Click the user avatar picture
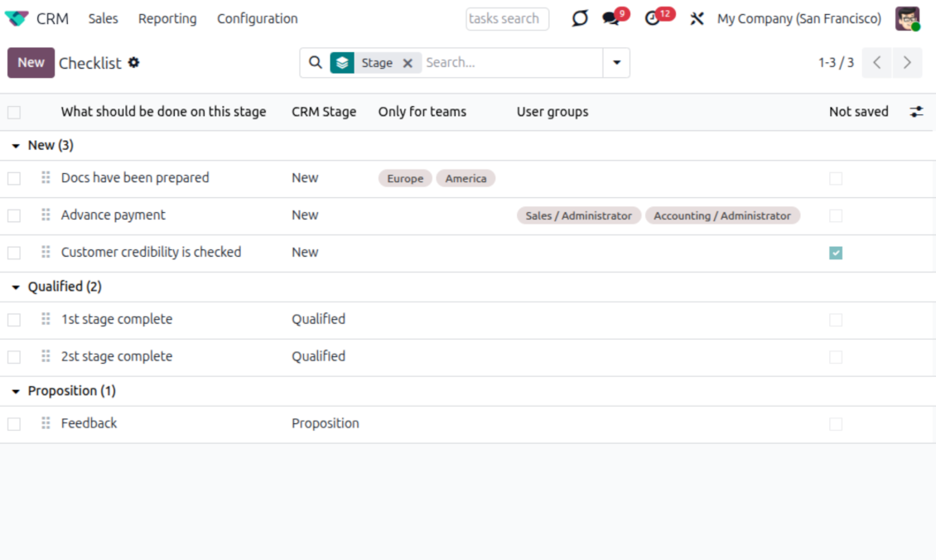Image resolution: width=936 pixels, height=560 pixels. click(x=908, y=18)
